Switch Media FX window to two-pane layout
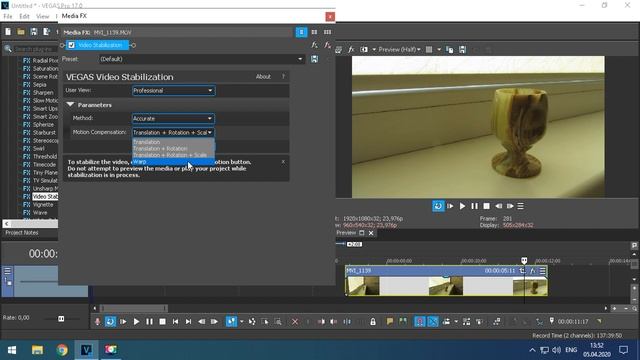This screenshot has width=640, height=360. pos(314,32)
